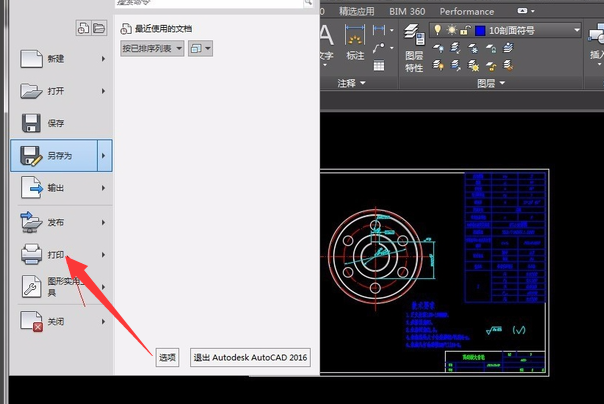Expand the Annotation (注释) panel
The height and width of the screenshot is (404, 604).
351,83
